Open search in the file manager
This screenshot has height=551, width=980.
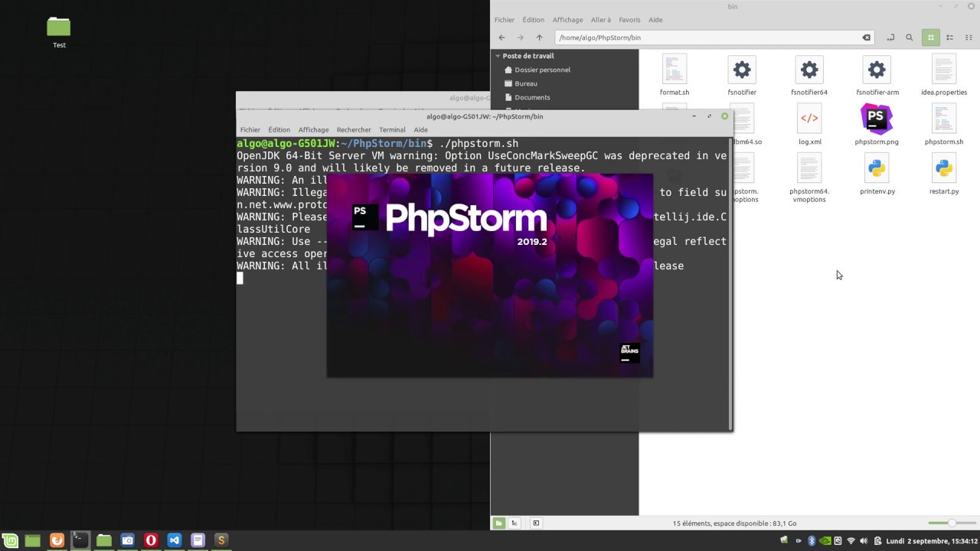pyautogui.click(x=910, y=37)
